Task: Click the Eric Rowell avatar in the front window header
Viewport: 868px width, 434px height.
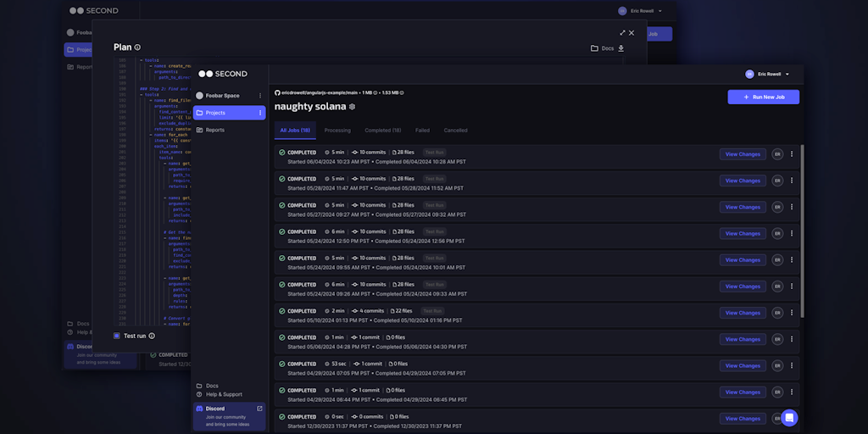Action: pyautogui.click(x=749, y=75)
